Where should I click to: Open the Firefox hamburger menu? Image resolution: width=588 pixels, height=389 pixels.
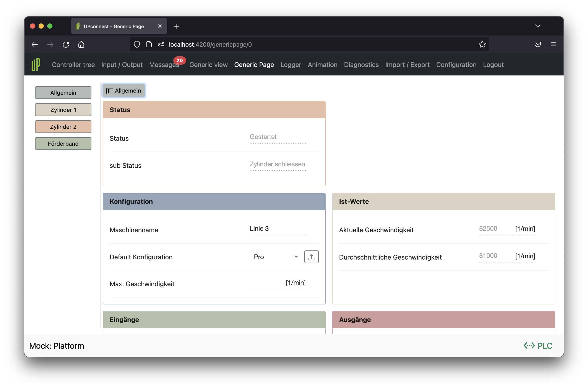click(553, 44)
